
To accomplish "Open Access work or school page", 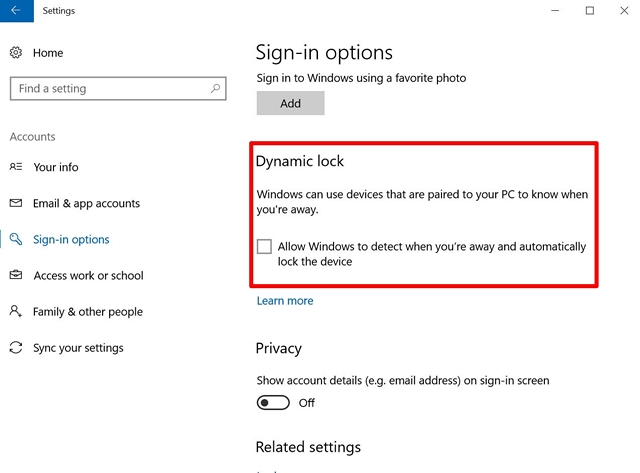I will click(89, 275).
